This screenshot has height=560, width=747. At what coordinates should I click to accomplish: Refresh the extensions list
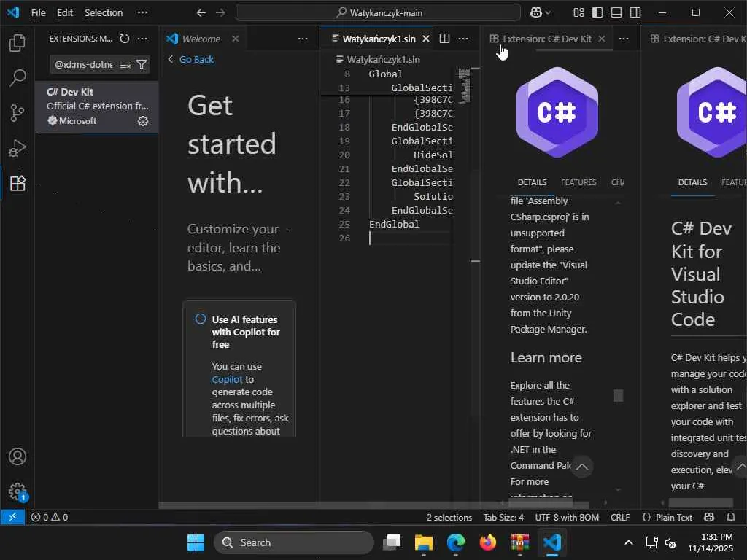(x=124, y=39)
